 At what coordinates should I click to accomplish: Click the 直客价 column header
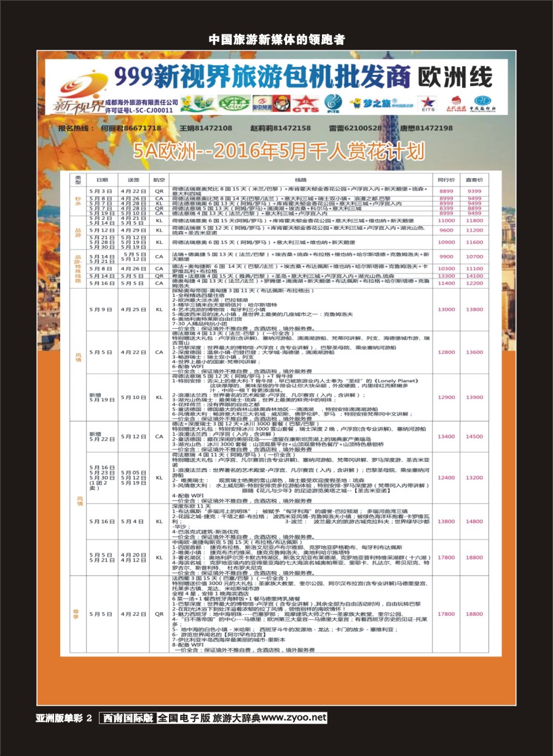point(474,179)
